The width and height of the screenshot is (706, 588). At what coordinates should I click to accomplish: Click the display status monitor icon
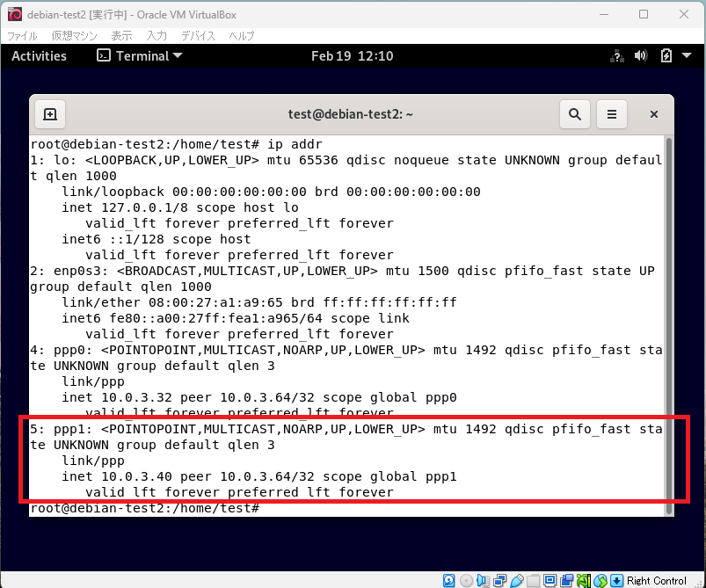pos(550,580)
